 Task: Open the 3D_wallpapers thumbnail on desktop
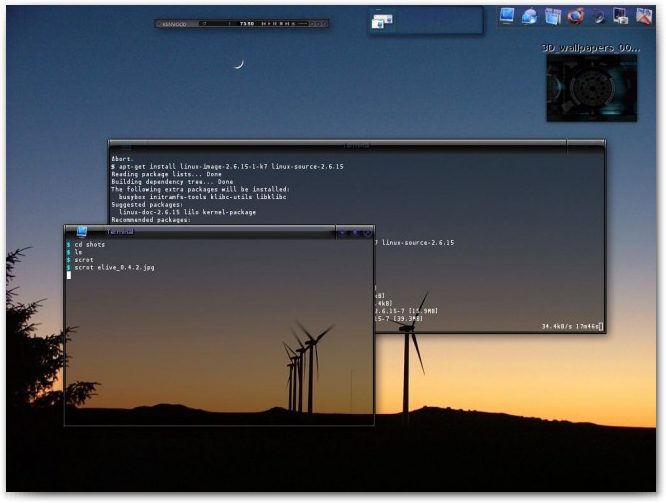591,87
